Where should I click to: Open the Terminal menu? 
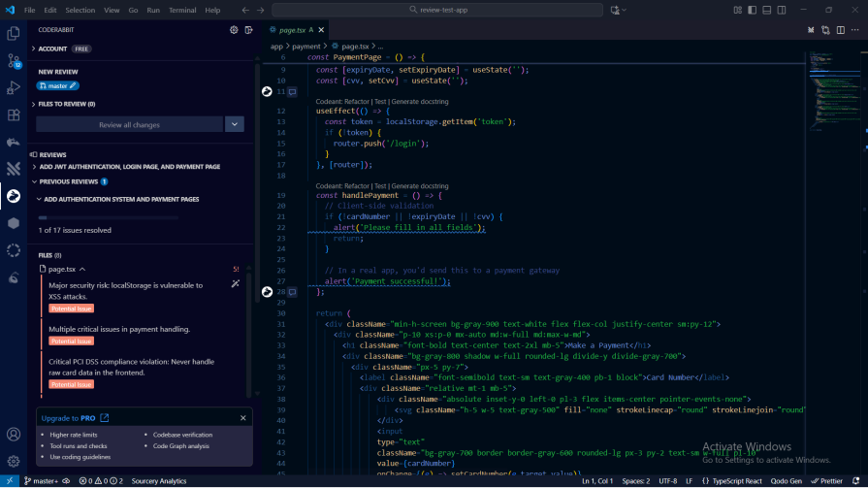coord(182,10)
